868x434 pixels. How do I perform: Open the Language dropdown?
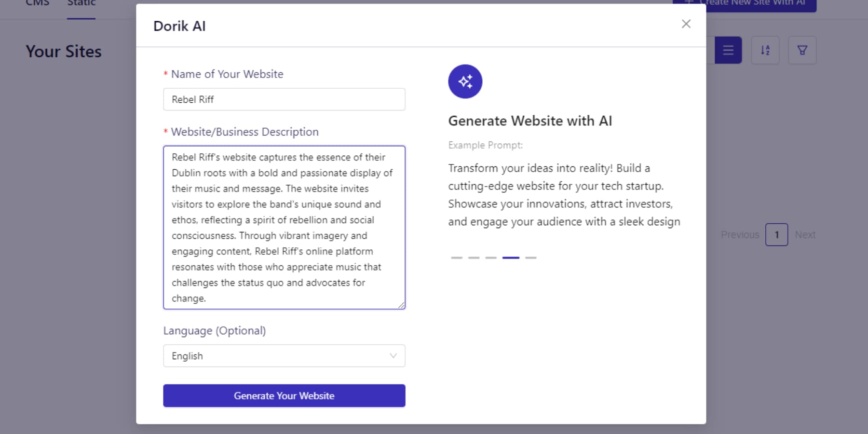[x=284, y=355]
